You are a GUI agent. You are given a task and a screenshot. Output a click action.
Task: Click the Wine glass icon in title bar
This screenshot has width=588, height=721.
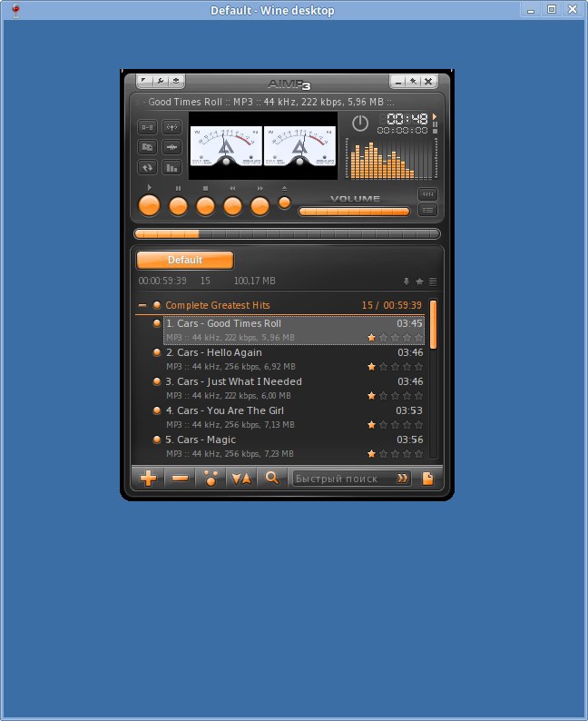[15, 10]
